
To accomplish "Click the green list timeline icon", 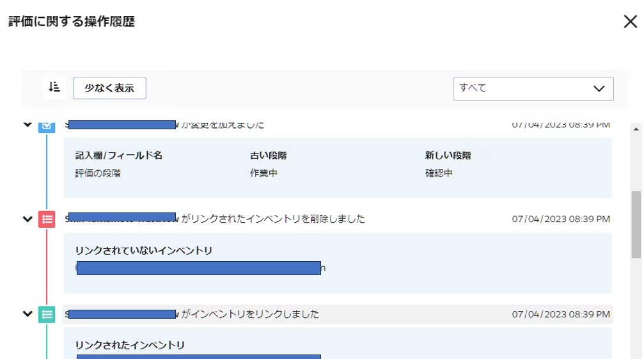I will click(x=47, y=314).
